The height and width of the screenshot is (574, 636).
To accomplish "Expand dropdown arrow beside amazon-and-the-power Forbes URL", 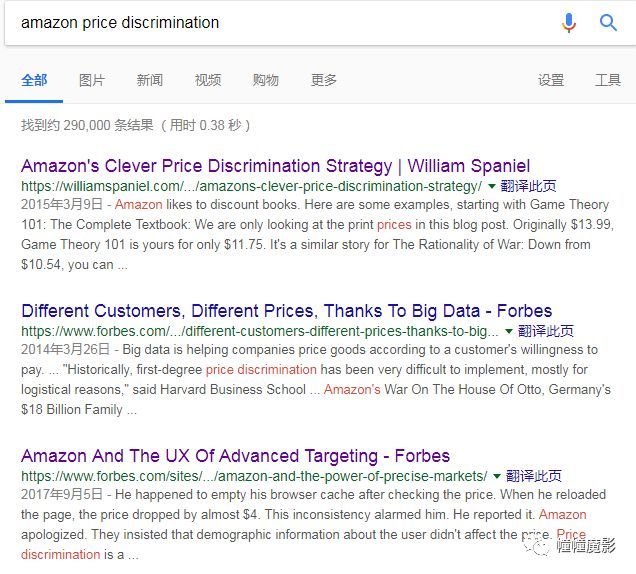I will pos(496,476).
